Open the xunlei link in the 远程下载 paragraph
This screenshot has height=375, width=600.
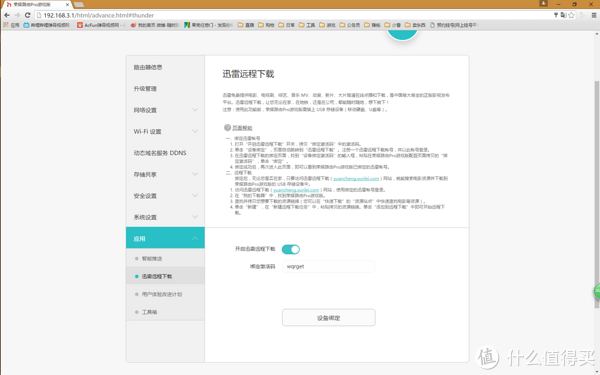pyautogui.click(x=356, y=178)
